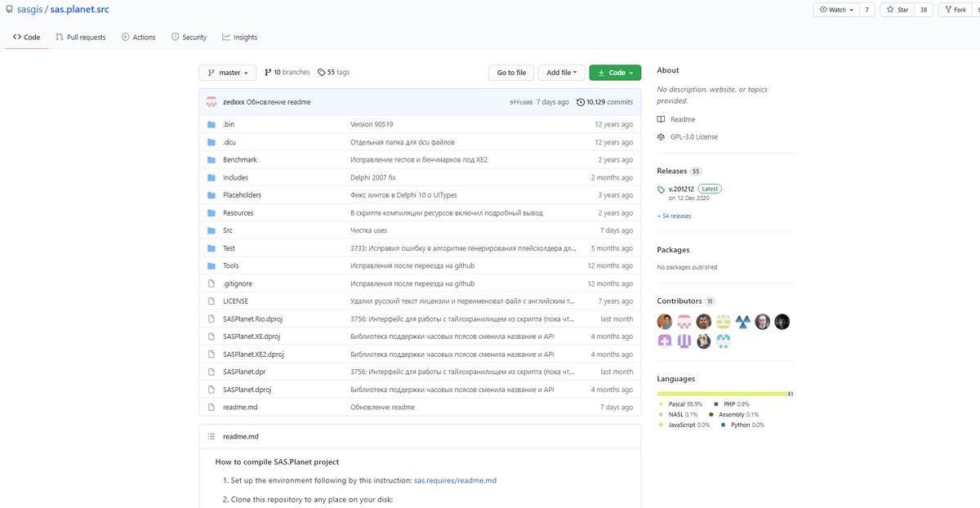Image resolution: width=980 pixels, height=508 pixels.
Task: Open the last contributor avatar in second row
Action: pos(724,341)
